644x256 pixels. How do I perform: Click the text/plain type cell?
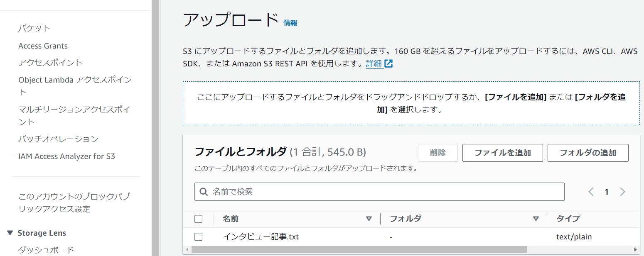point(574,237)
